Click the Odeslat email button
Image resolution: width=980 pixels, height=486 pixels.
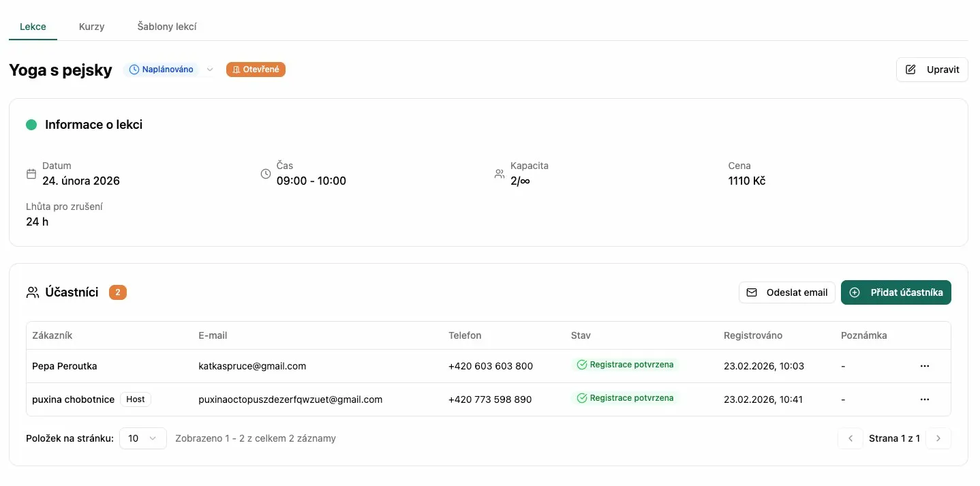tap(786, 292)
